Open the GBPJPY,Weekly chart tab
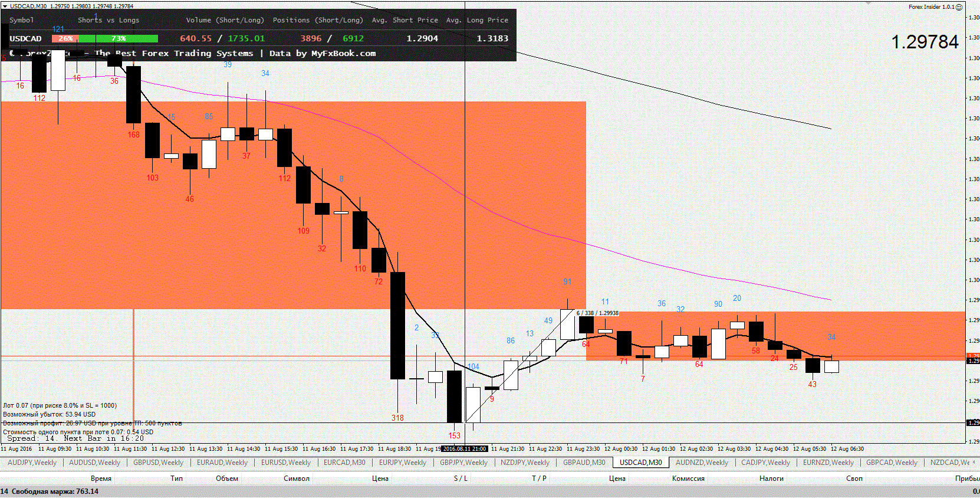The image size is (980, 498). click(463, 463)
